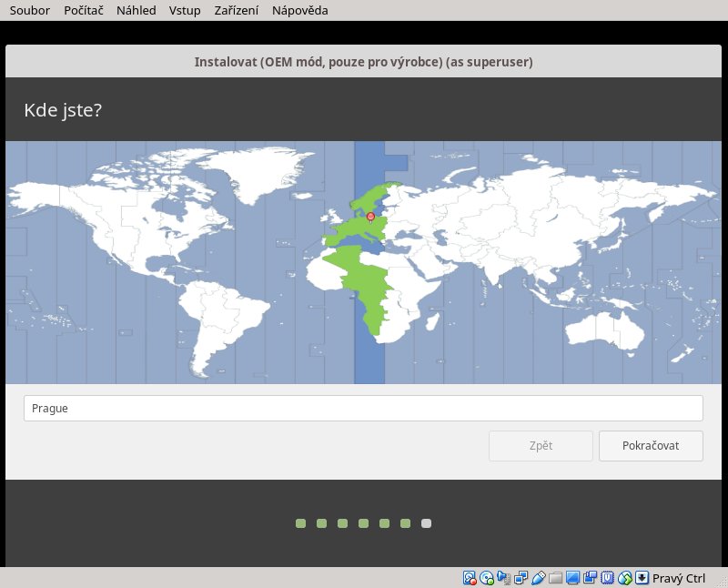The width and height of the screenshot is (728, 588).
Task: Click the CPU virtualization status icon
Action: pyautogui.click(x=607, y=578)
